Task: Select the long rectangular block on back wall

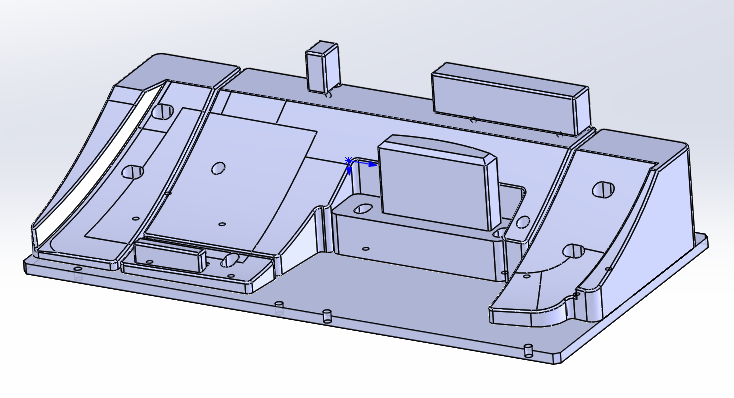Action: click(x=511, y=99)
